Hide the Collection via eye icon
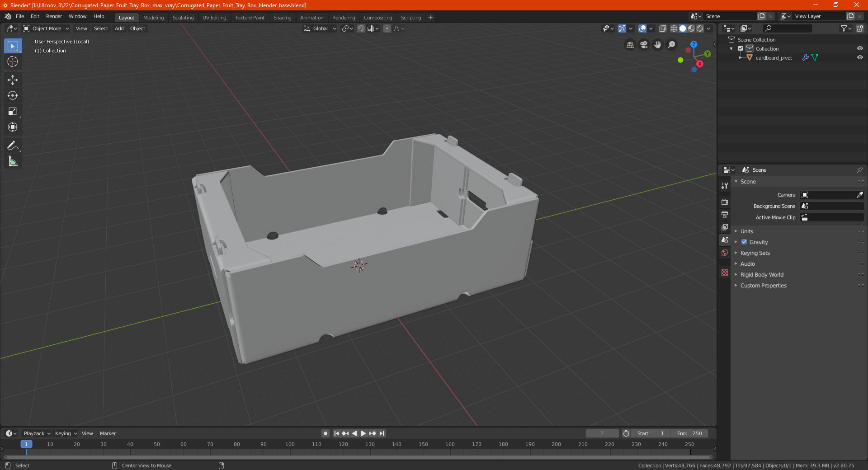The width and height of the screenshot is (868, 470). coord(860,48)
